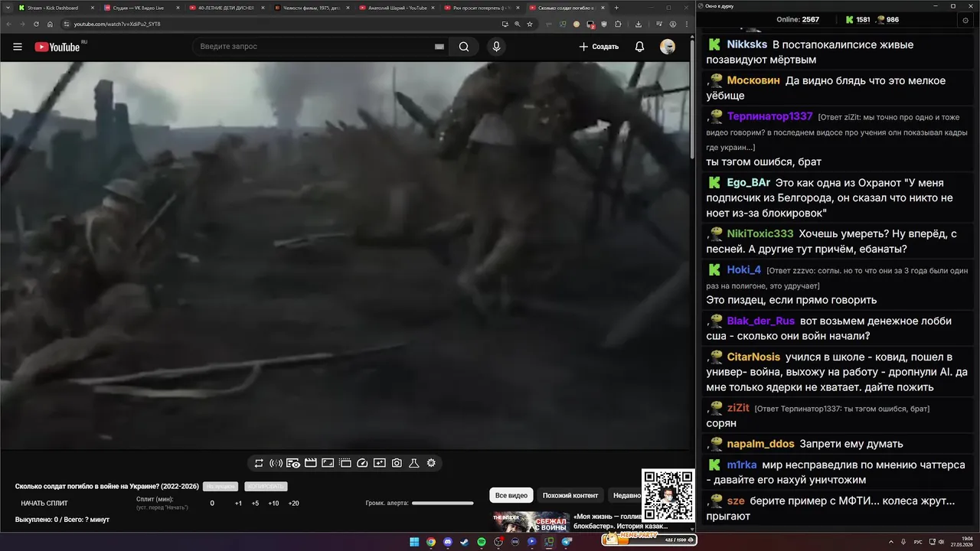This screenshot has width=980, height=551.
Task: Adjust the Громк. алерта volume slider
Action: point(443,504)
